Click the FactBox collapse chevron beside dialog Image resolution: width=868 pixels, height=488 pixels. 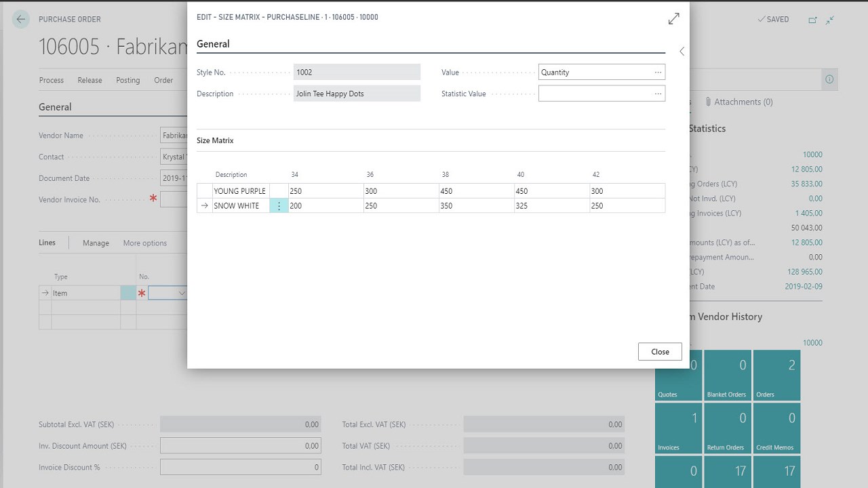coord(682,52)
